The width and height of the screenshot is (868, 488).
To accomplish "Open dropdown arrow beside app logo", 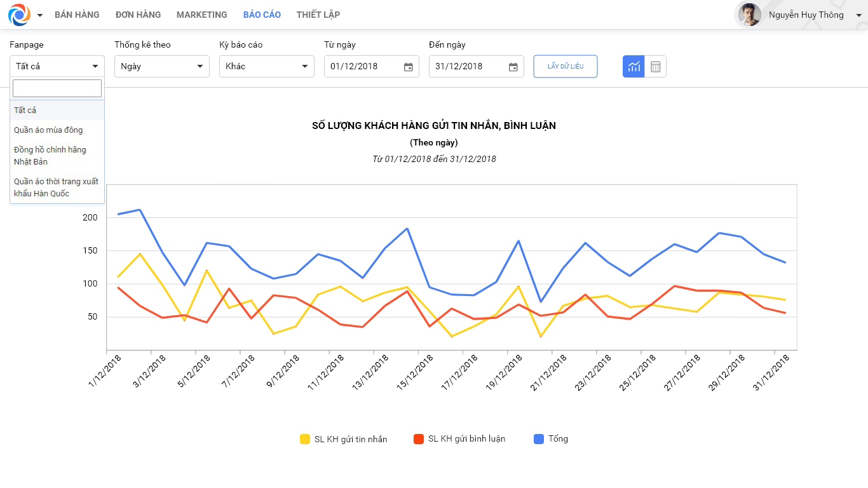I will click(x=40, y=15).
